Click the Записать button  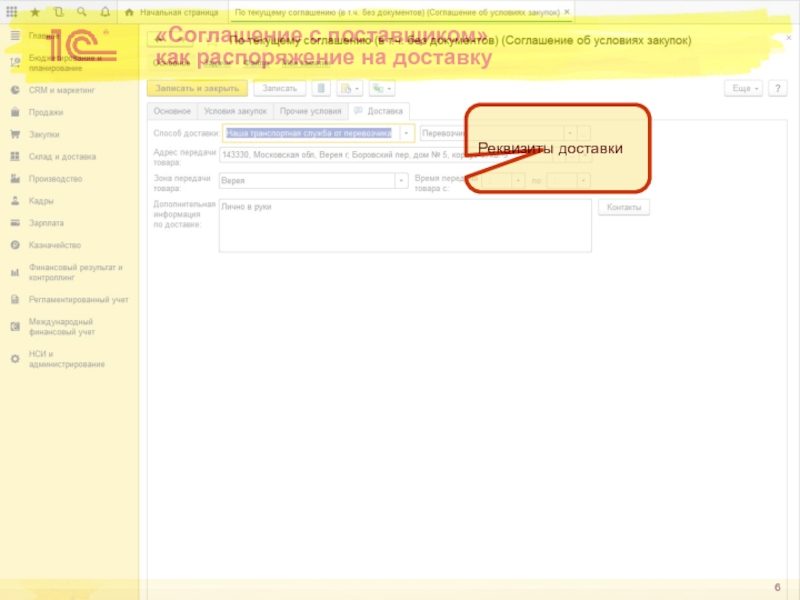click(280, 88)
